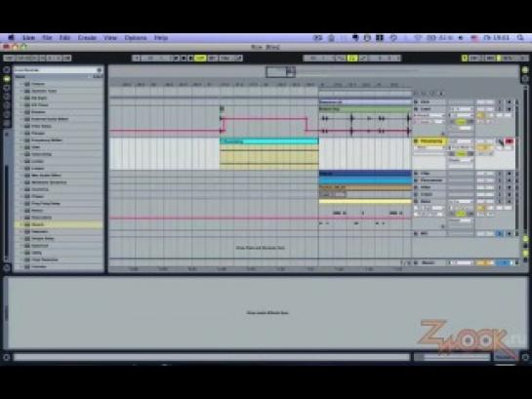Click the yellow clip in the lower arrangement track
This screenshot has width=532, height=399.
(x=365, y=201)
